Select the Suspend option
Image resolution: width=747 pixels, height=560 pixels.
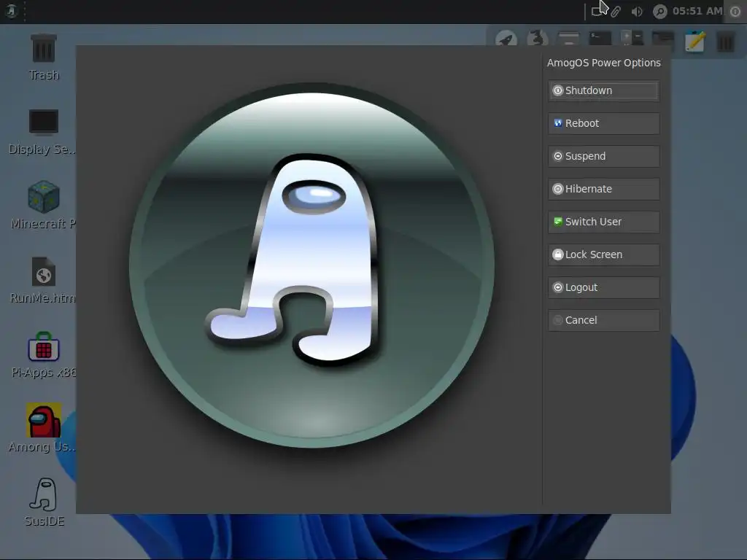click(603, 156)
